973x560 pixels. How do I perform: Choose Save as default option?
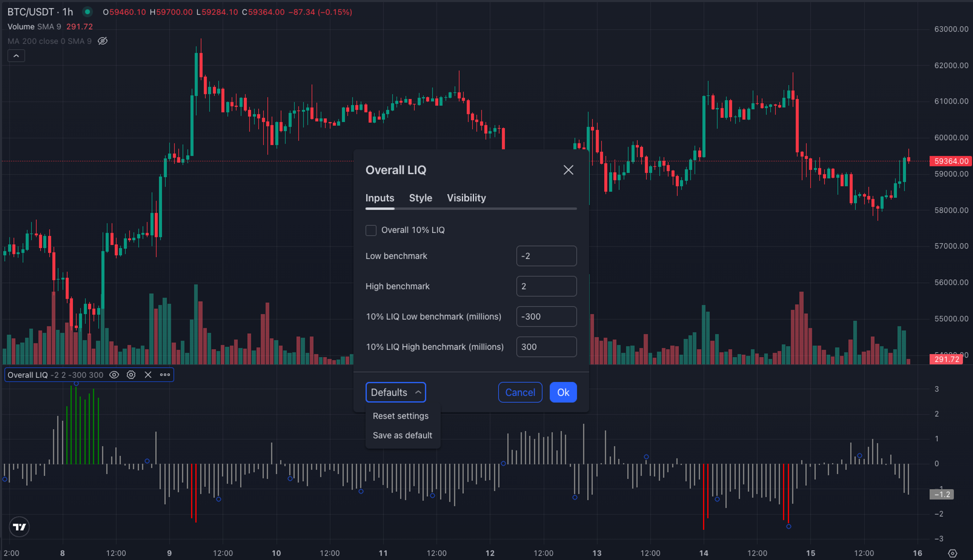tap(402, 435)
